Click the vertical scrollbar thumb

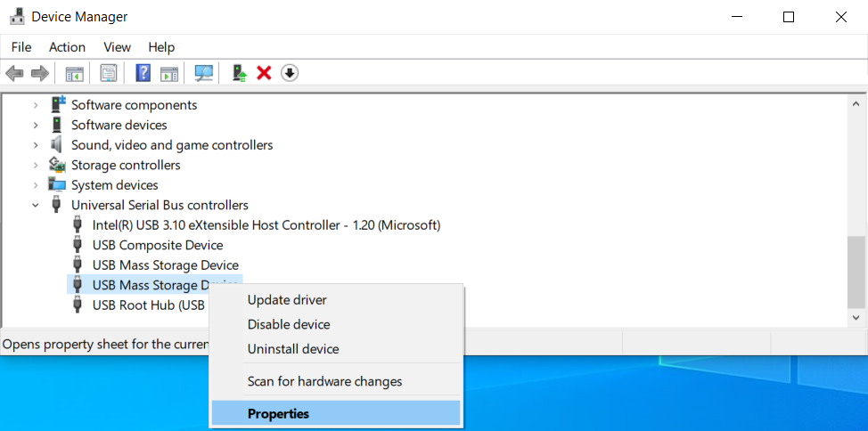coord(856,272)
